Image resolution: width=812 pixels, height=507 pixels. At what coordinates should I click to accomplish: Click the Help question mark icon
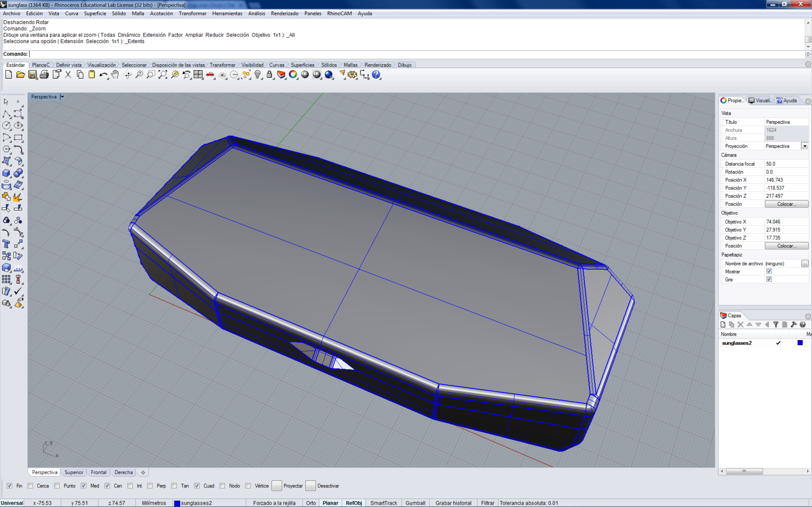pyautogui.click(x=376, y=75)
